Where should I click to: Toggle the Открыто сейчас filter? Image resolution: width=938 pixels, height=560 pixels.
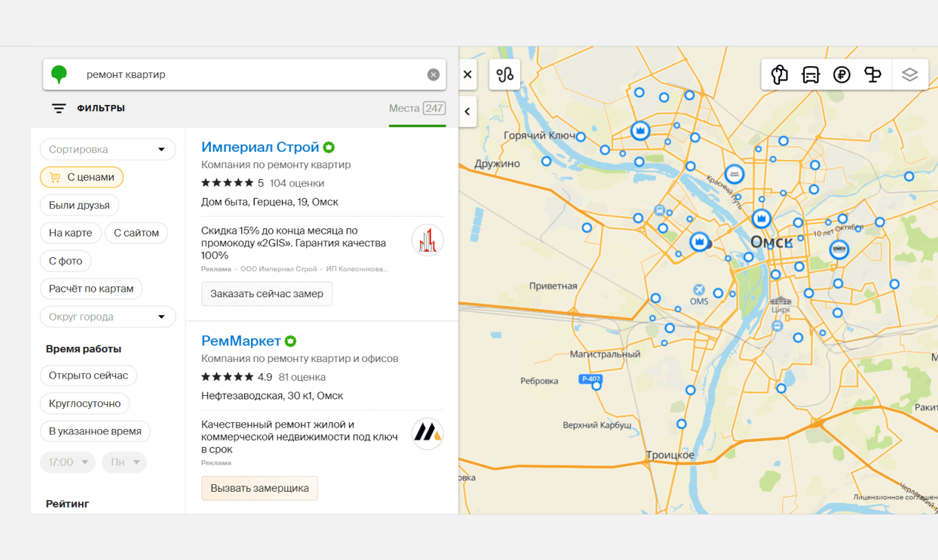click(88, 376)
